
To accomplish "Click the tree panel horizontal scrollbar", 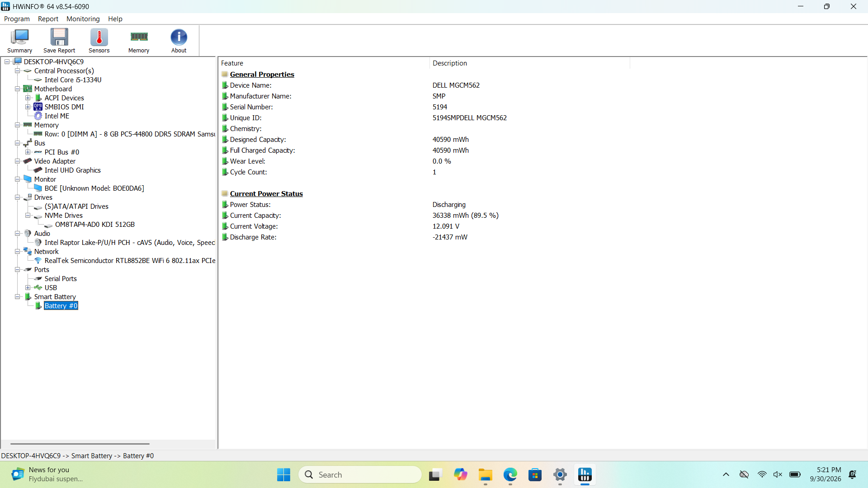I will tap(80, 444).
